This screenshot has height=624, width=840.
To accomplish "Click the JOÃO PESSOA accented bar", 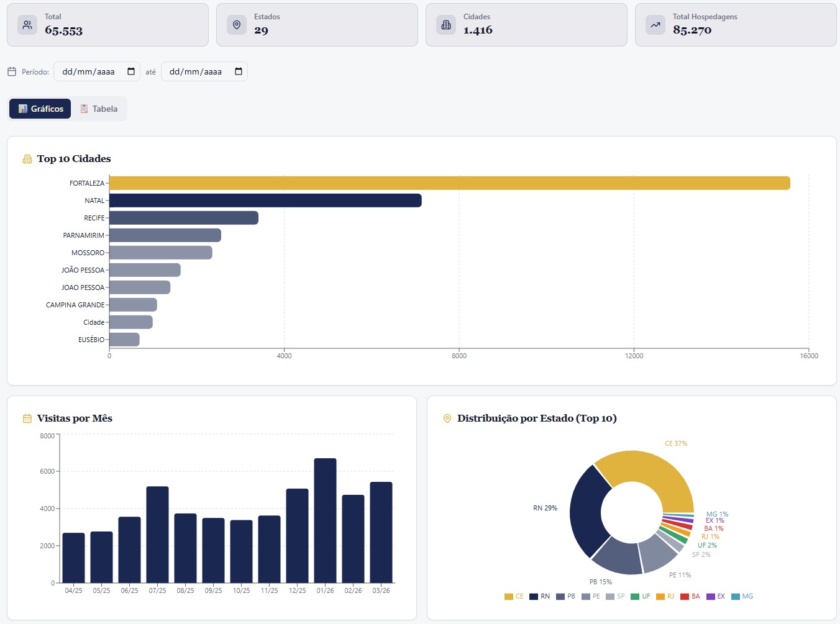I will coord(145,270).
